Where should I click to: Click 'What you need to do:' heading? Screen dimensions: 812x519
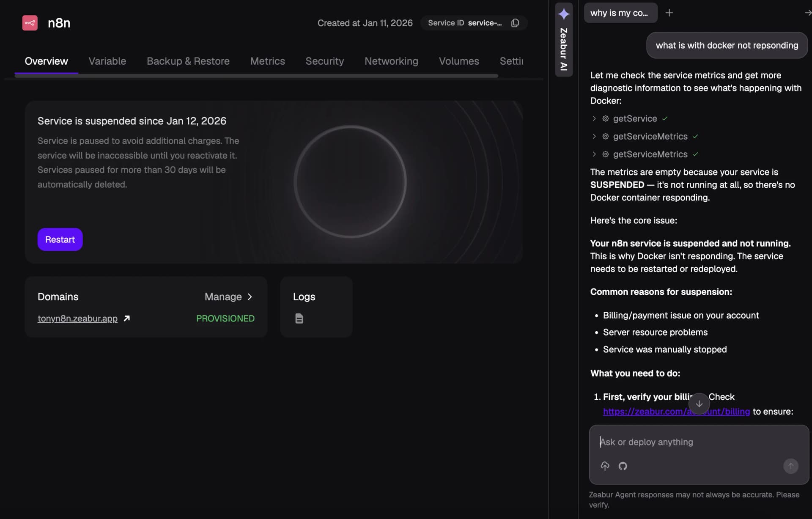pos(635,373)
